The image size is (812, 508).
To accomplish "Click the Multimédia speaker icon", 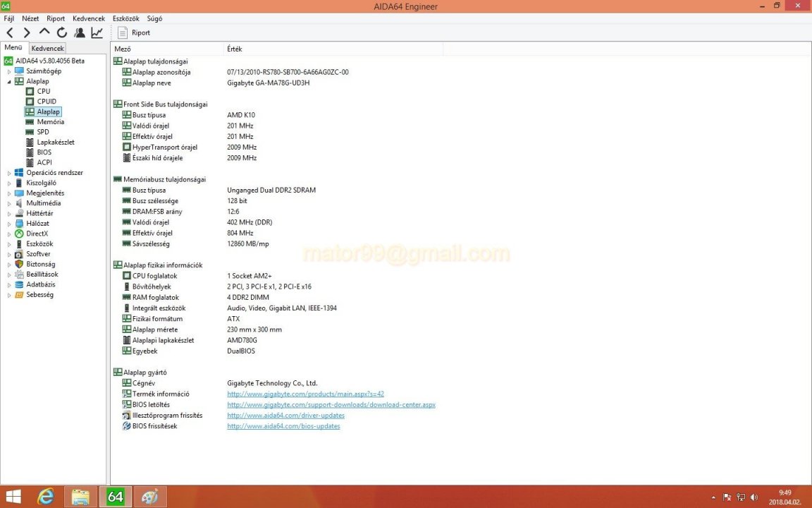I will click(x=19, y=203).
